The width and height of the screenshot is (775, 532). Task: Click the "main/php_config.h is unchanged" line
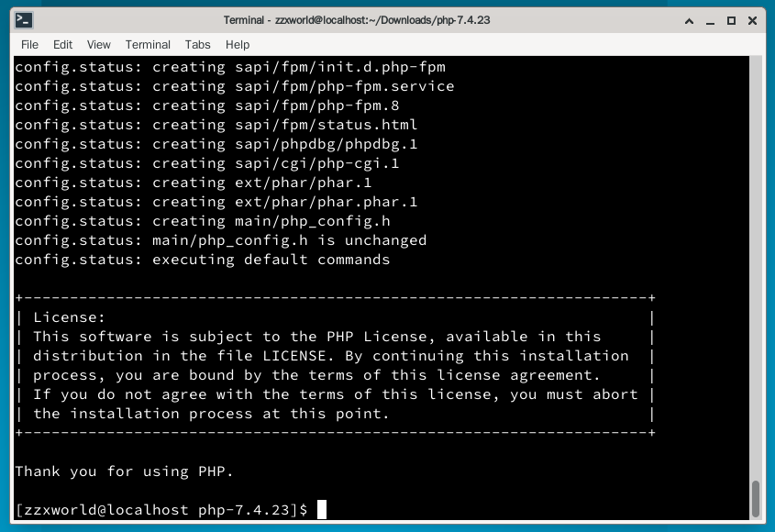click(x=289, y=240)
